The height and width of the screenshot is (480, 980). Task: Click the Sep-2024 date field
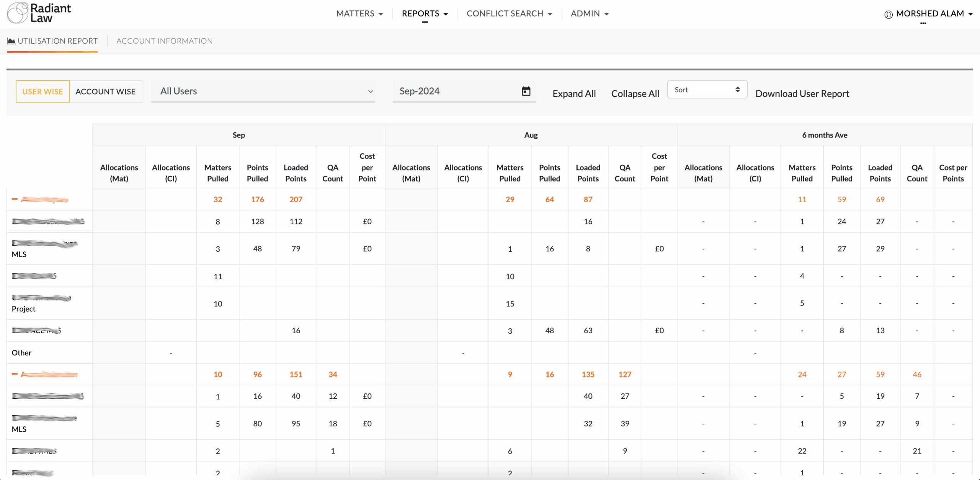pos(464,91)
